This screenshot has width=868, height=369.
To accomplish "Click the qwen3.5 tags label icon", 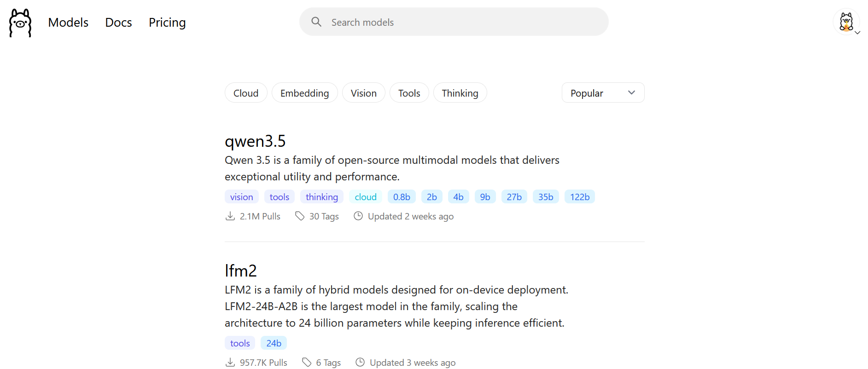I will click(x=300, y=216).
